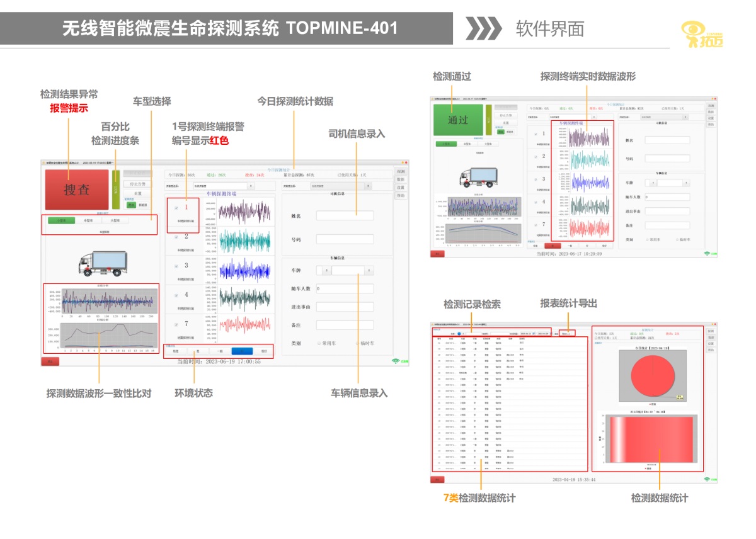Click the Wi-Fi status icon in the 通过 window
This screenshot has height=539, width=756.
pos(706,253)
